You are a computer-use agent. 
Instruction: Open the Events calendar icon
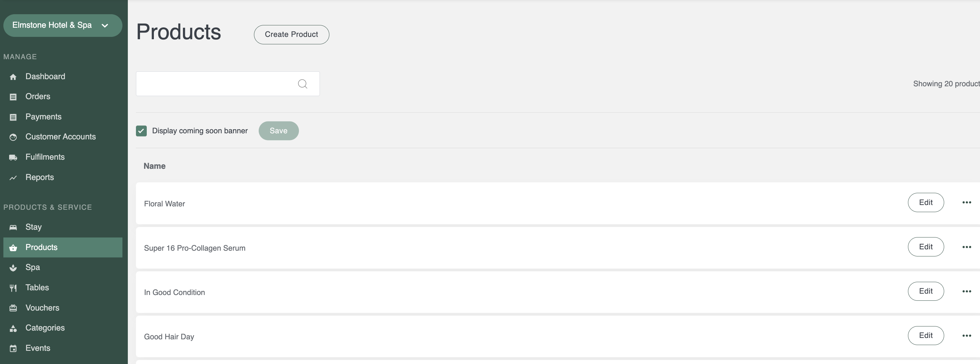coord(13,348)
